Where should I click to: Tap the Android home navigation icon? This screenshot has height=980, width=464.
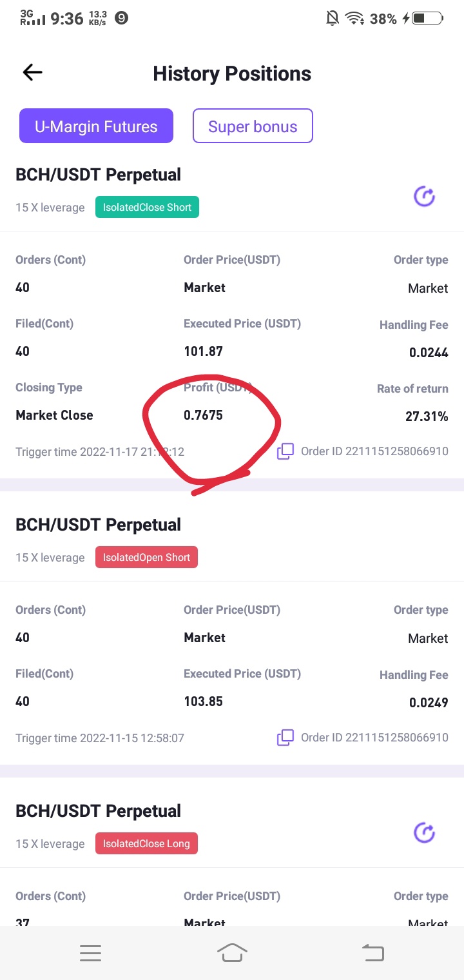(x=232, y=952)
